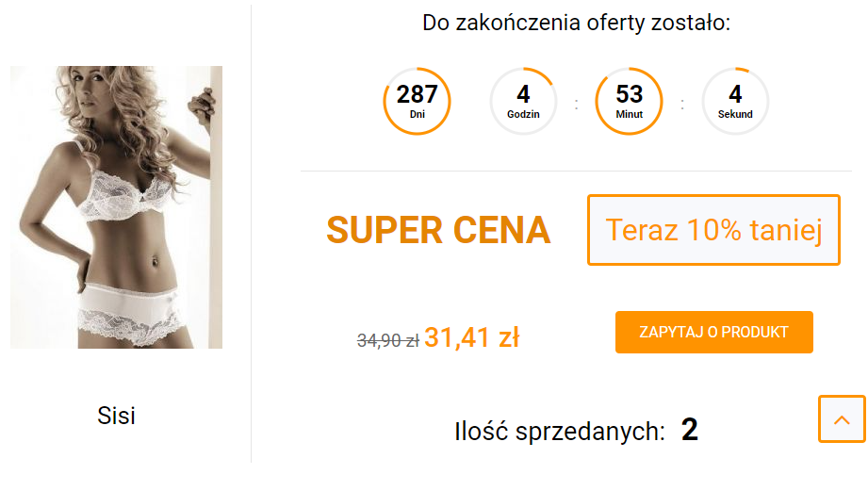
Task: Click the Minut label under 53
Action: tap(630, 115)
